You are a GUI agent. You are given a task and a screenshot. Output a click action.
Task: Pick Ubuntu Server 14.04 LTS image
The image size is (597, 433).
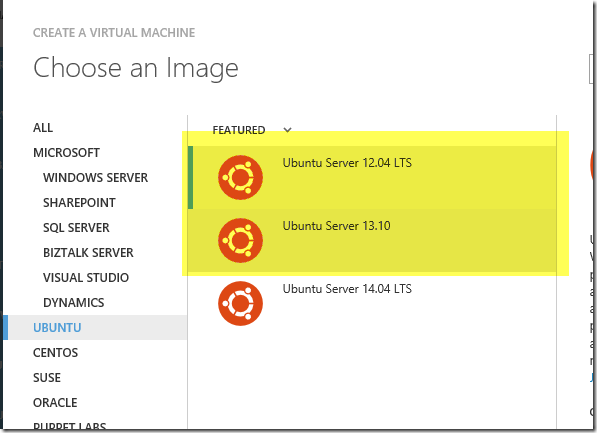pyautogui.click(x=372, y=304)
